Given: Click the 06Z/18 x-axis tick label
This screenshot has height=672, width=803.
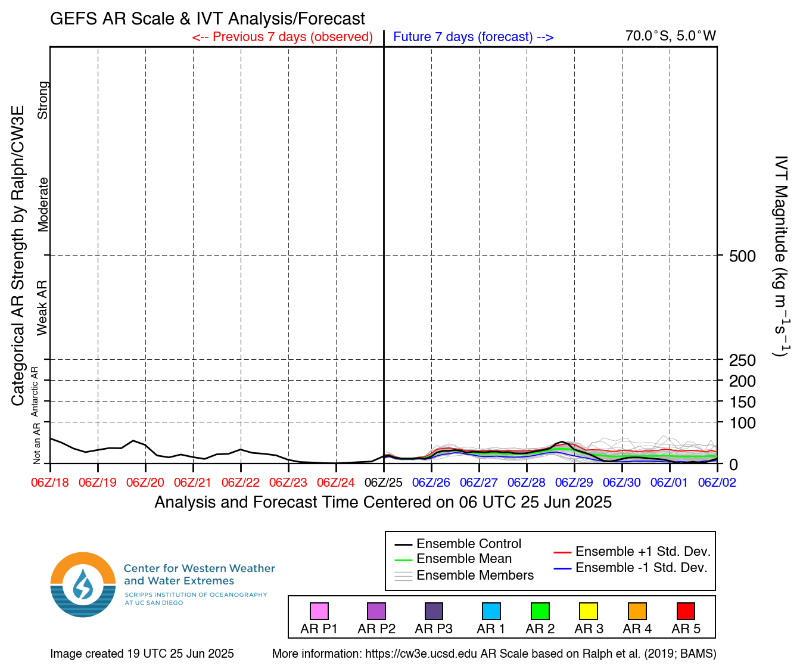Looking at the screenshot, I should (x=50, y=483).
